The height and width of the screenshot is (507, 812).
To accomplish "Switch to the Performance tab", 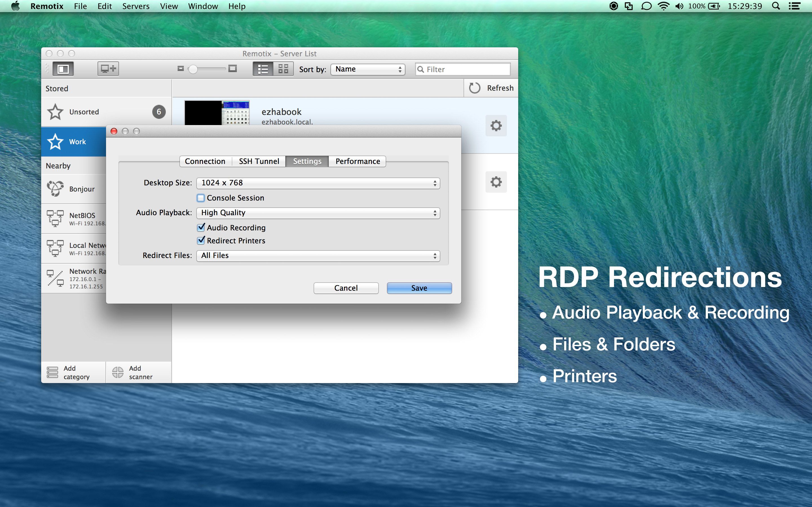I will click(357, 161).
